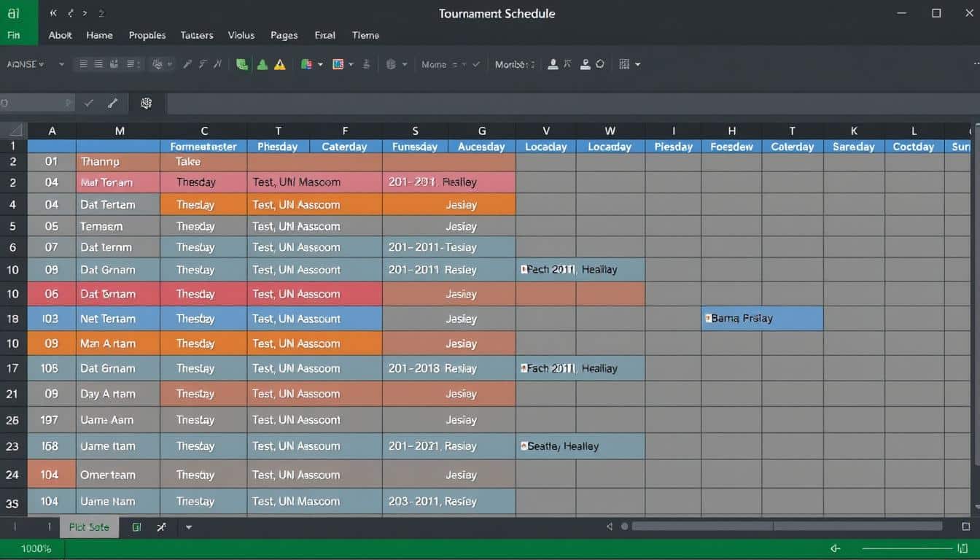Open the Violus menu
This screenshot has height=560, width=980.
(x=241, y=35)
